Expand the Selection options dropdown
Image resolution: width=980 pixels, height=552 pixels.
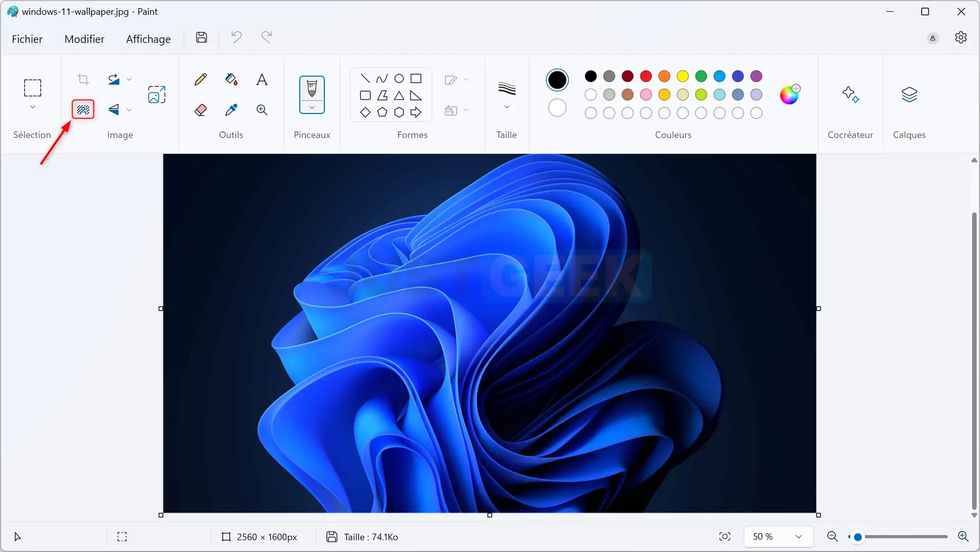[x=33, y=107]
